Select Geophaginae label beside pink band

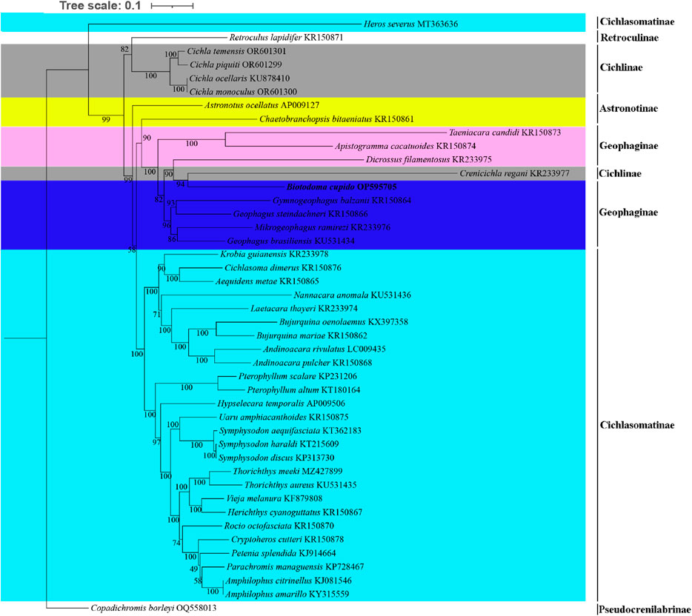click(x=628, y=146)
